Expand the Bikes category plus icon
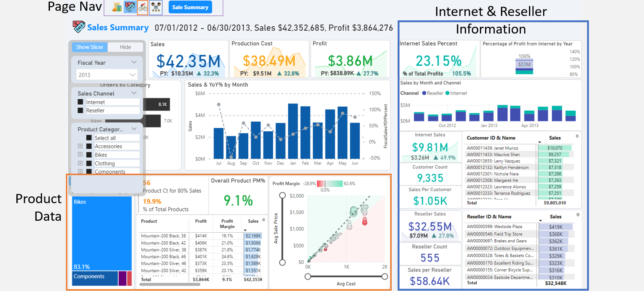644x291 pixels. (80, 154)
